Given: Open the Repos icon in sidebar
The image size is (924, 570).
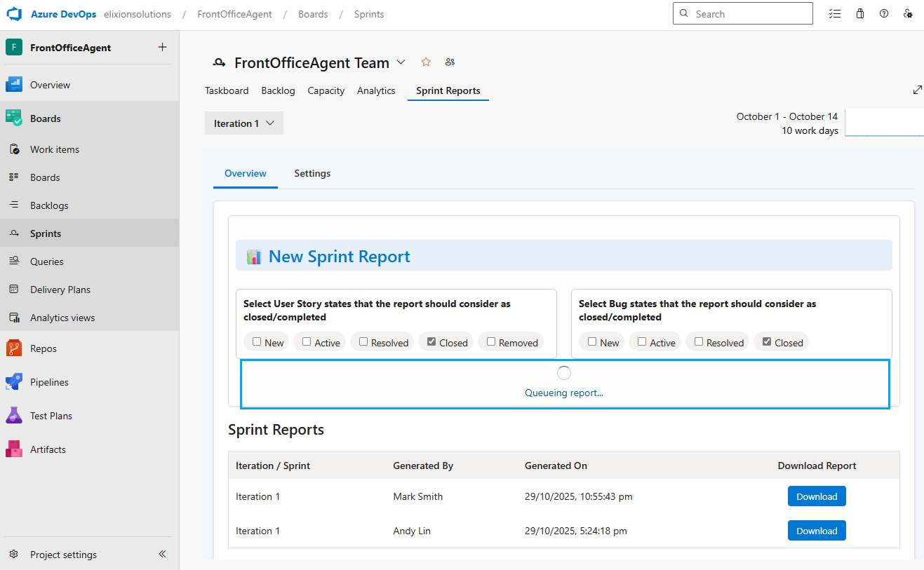Looking at the screenshot, I should [x=14, y=348].
